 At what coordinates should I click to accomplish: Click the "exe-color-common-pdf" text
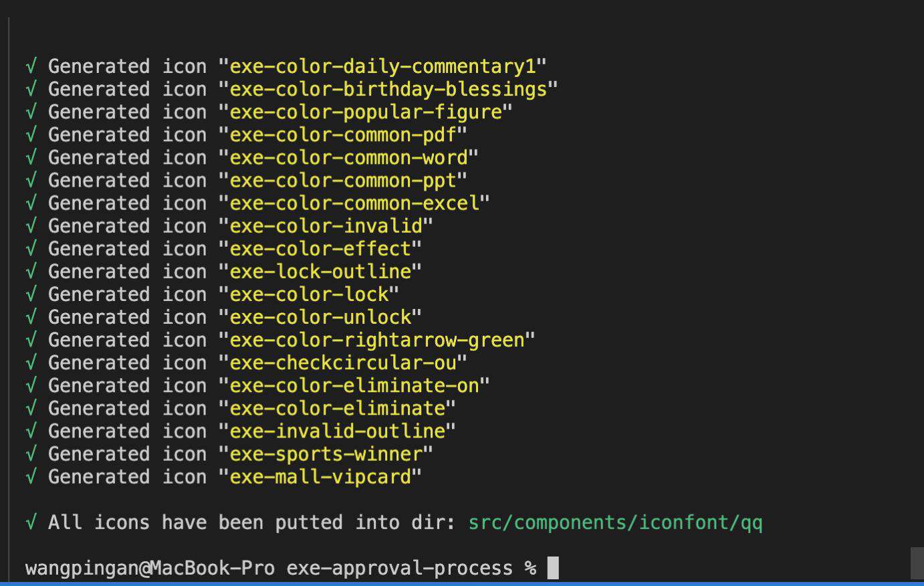343,135
